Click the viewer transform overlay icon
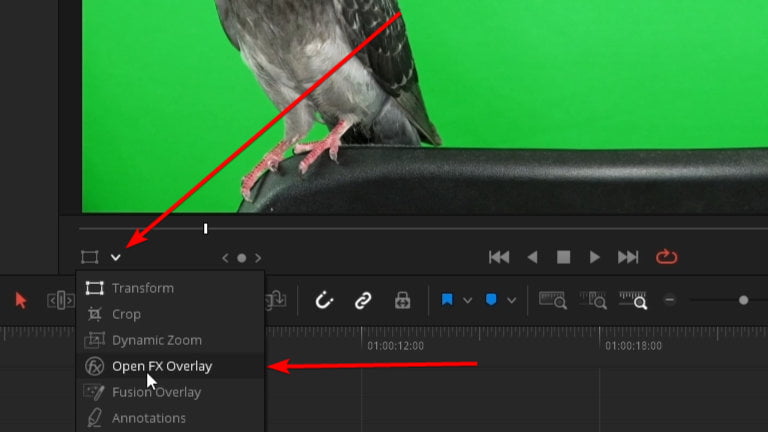The height and width of the screenshot is (432, 768). (90, 257)
